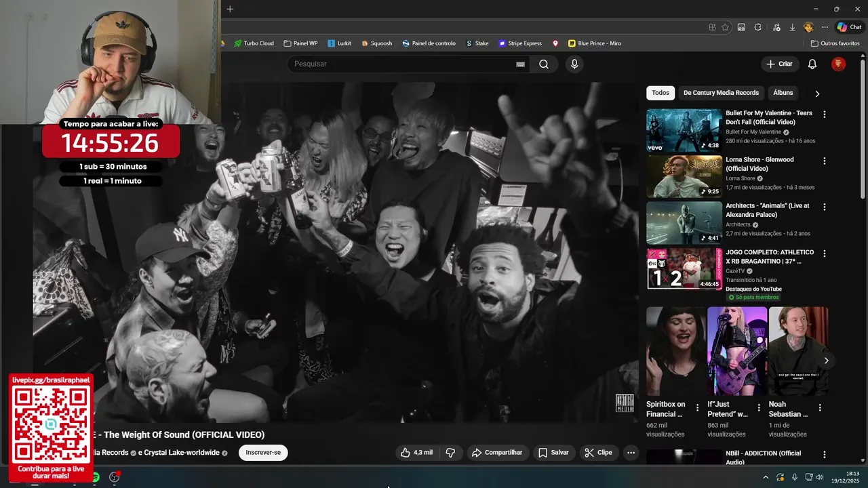Screen dimensions: 868x488
Task: Open the Criar create menu
Action: pos(779,64)
